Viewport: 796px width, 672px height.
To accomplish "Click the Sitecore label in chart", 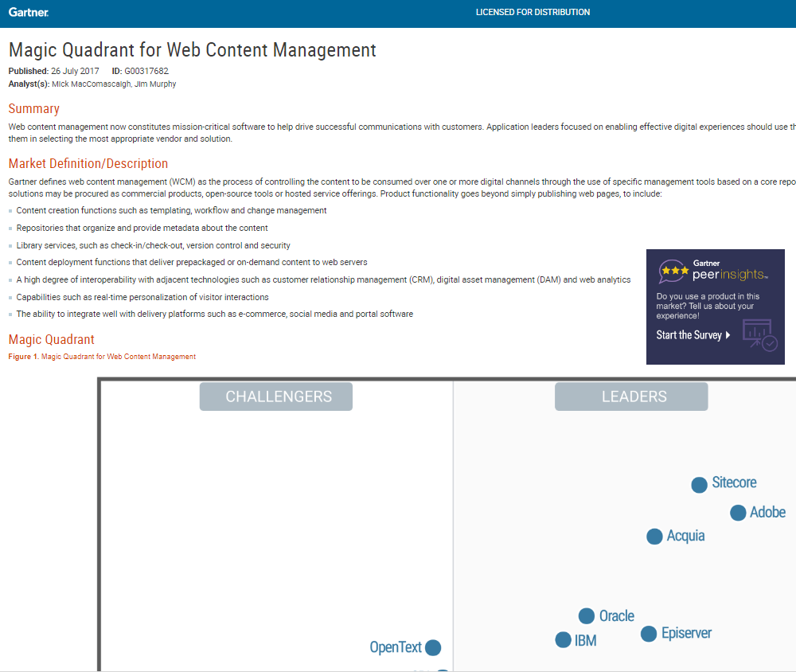I will click(x=734, y=482).
